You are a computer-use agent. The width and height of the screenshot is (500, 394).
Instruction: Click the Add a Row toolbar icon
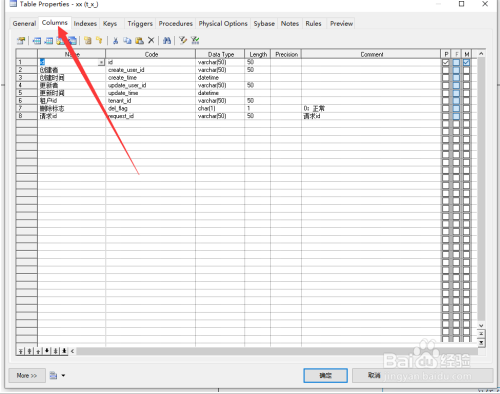[x=49, y=41]
